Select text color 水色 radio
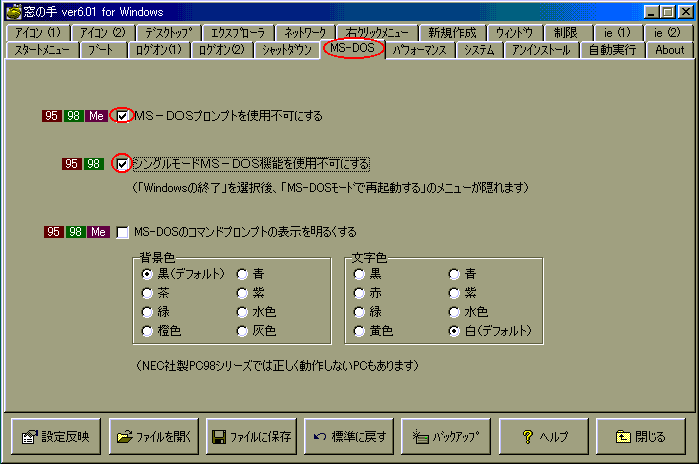Image resolution: width=699 pixels, height=464 pixels. [x=454, y=312]
